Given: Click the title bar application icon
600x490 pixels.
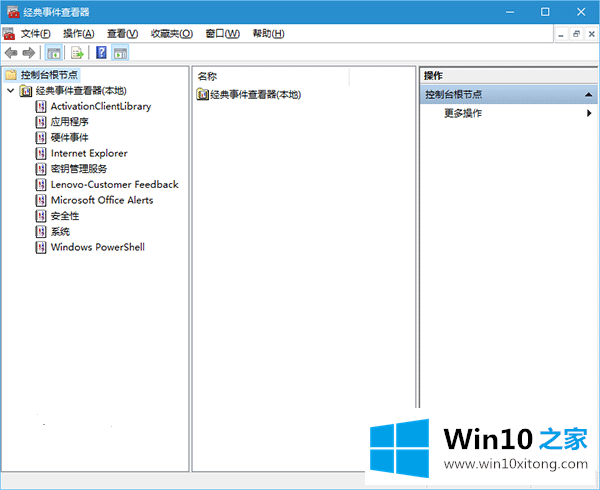Looking at the screenshot, I should point(13,12).
